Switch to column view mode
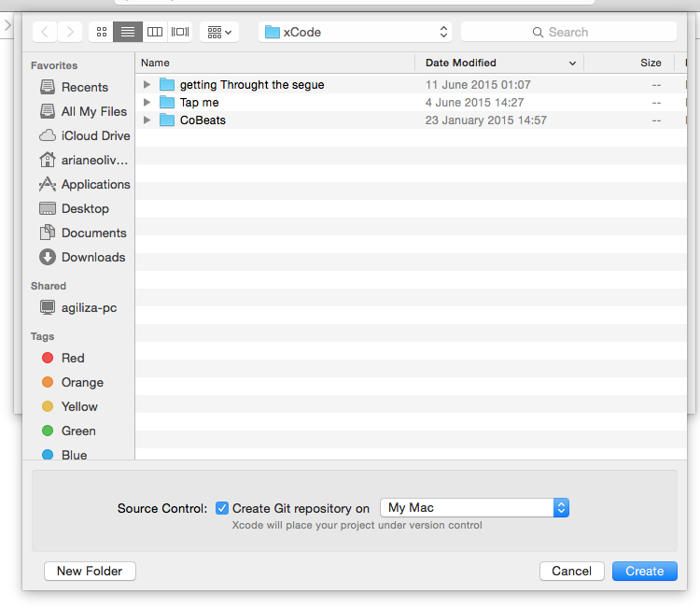This screenshot has width=700, height=608. (155, 32)
